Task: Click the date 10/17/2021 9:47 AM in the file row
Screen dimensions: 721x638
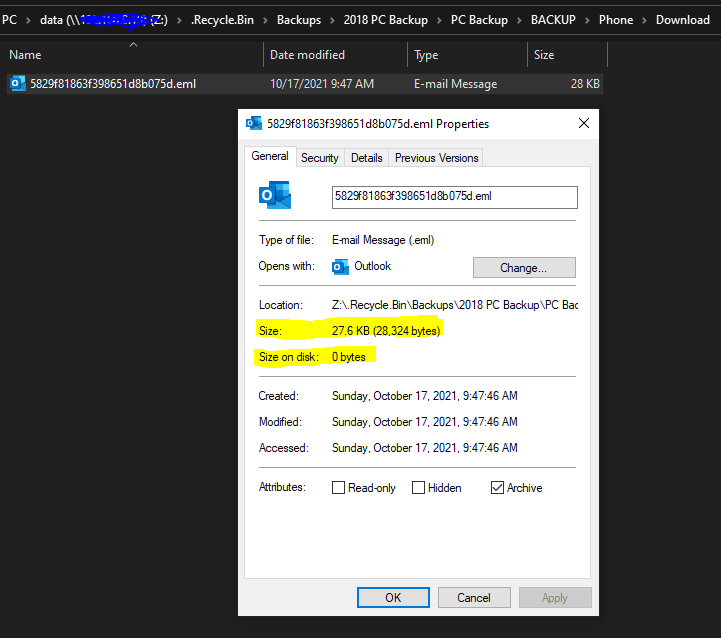Action: point(322,84)
